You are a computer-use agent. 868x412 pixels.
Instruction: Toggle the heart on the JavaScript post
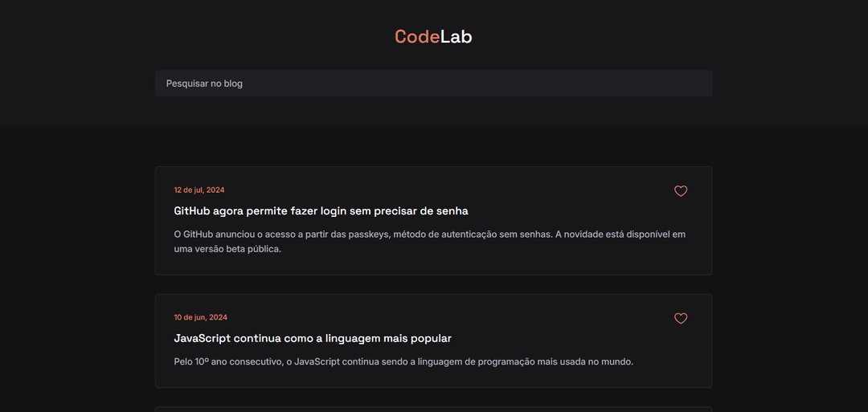tap(681, 319)
